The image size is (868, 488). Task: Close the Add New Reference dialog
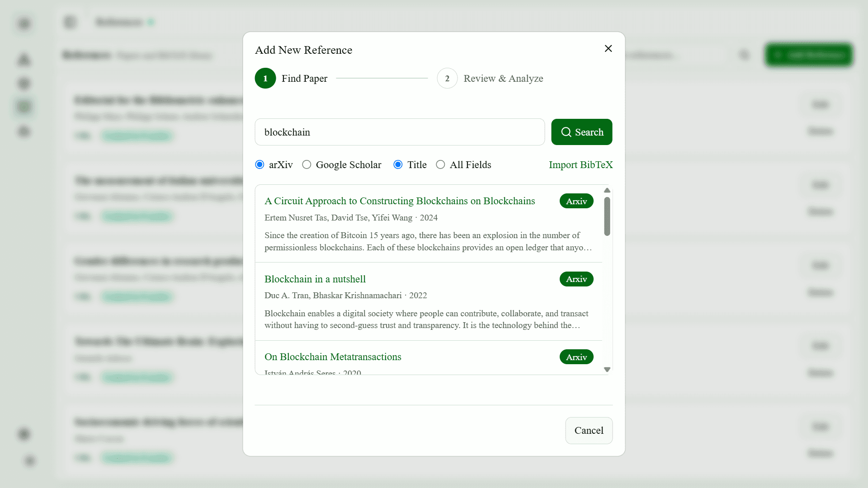pos(608,48)
